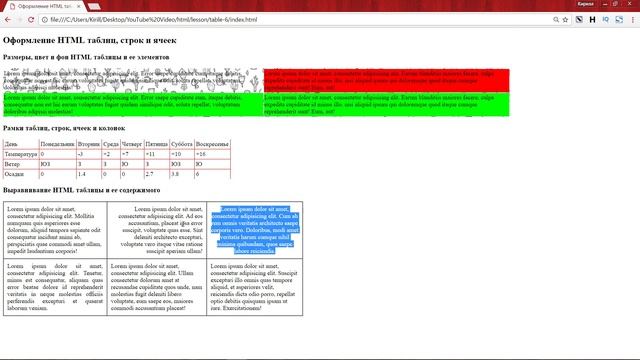Viewport: 640px width, 360px height.
Task: Click the 'Пятница' column header
Action: click(x=157, y=144)
